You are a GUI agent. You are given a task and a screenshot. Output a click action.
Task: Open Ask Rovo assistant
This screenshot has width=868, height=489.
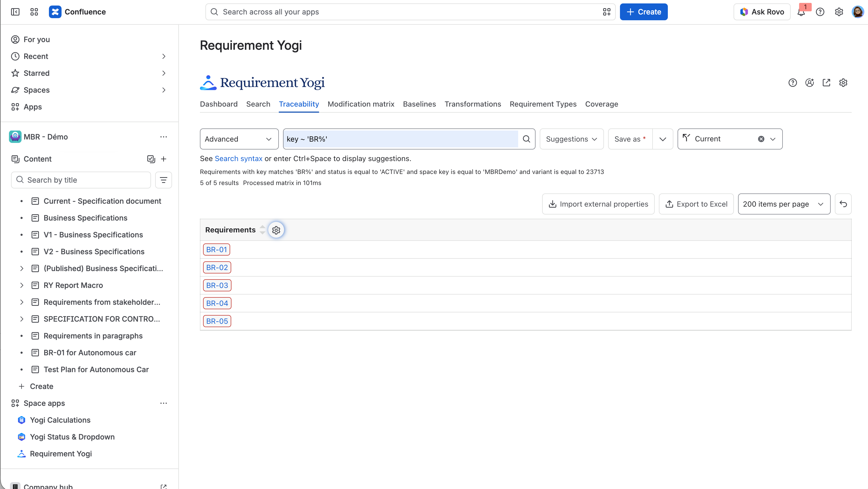pyautogui.click(x=762, y=12)
